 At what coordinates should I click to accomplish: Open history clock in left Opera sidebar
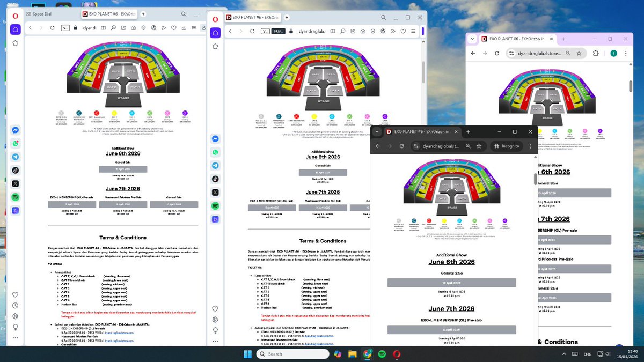point(16,305)
